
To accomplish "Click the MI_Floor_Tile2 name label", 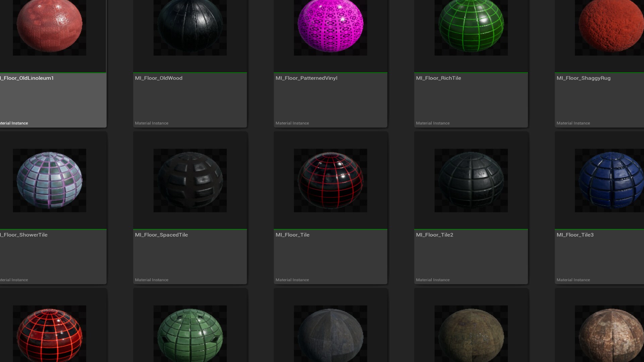I will (435, 235).
